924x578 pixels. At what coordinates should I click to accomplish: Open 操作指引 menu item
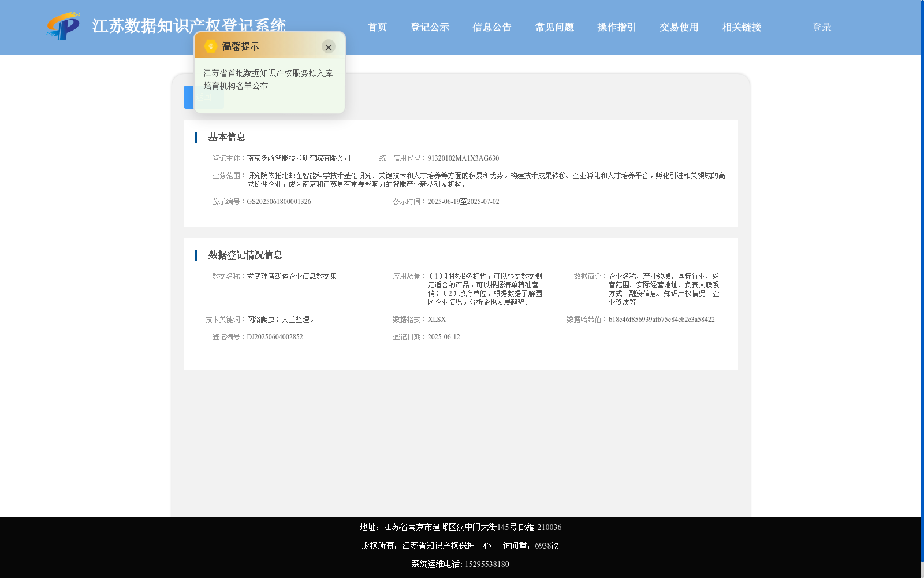[x=617, y=27]
